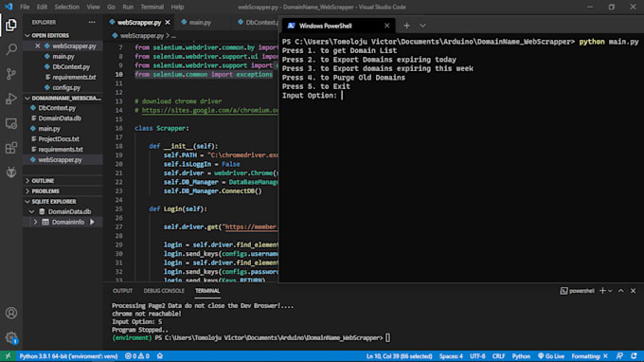Select the Terminal panel tab

point(207,291)
